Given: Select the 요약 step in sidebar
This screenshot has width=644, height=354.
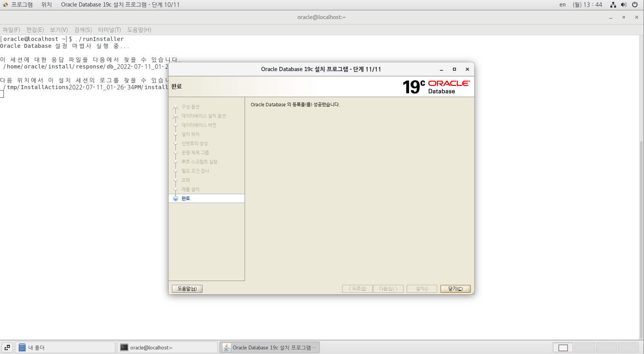Looking at the screenshot, I should (x=186, y=180).
